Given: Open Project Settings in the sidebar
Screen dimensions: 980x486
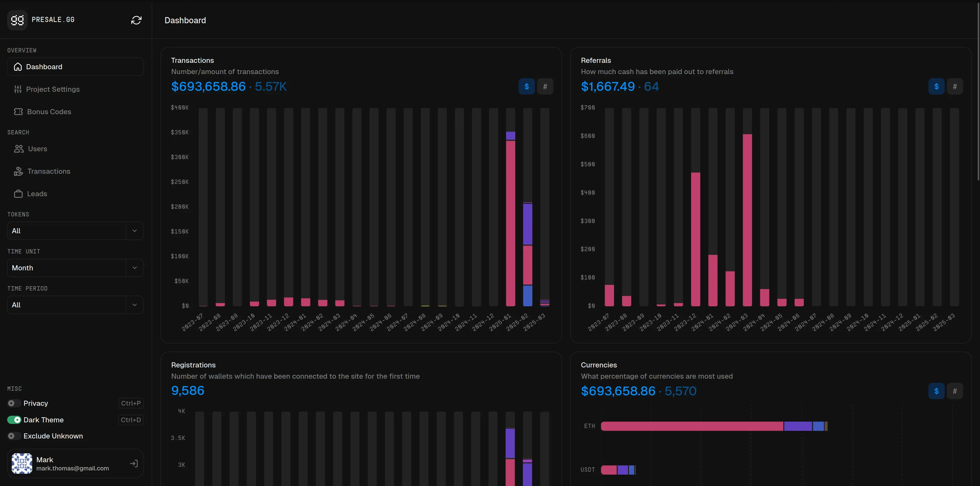Looking at the screenshot, I should (x=53, y=89).
